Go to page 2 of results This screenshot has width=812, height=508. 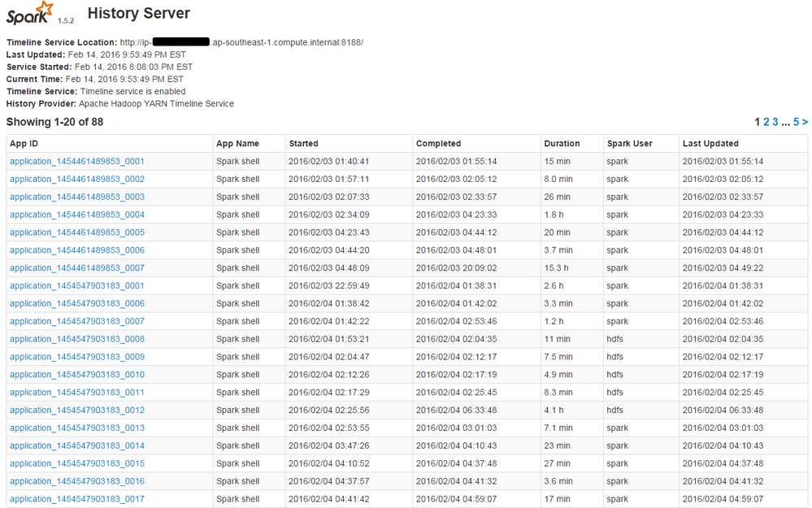(x=766, y=122)
